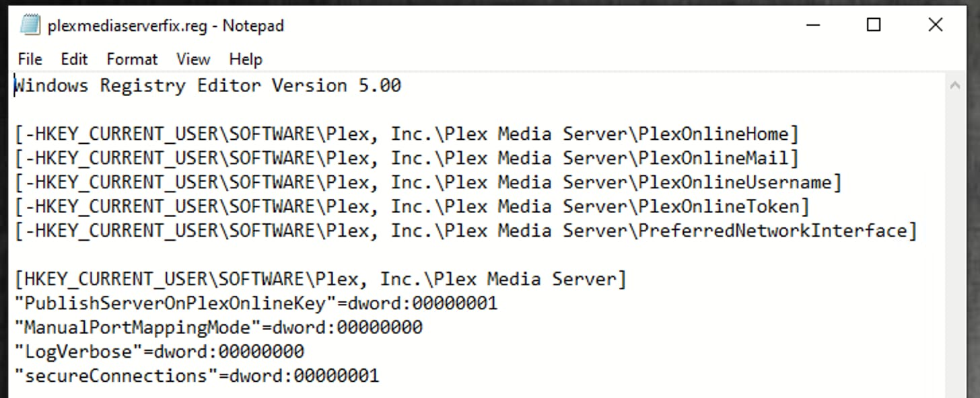The image size is (980, 398).
Task: Open the View menu
Action: click(193, 59)
